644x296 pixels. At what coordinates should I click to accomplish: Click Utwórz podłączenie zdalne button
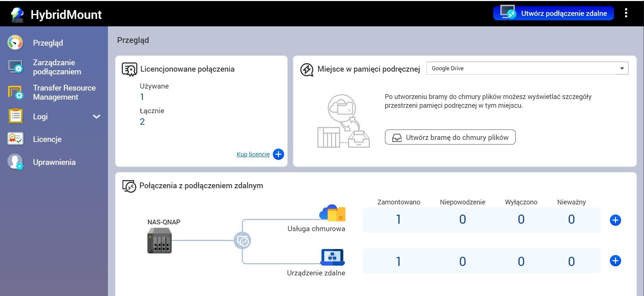[553, 13]
